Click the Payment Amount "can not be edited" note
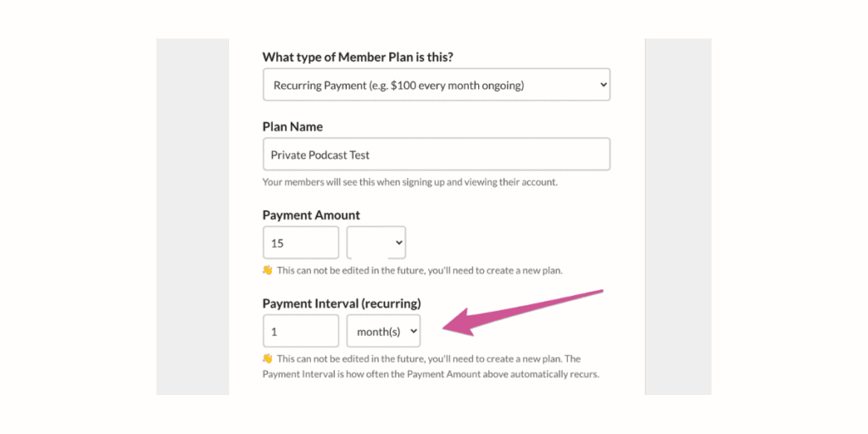This screenshot has width=868, height=434. (x=420, y=270)
